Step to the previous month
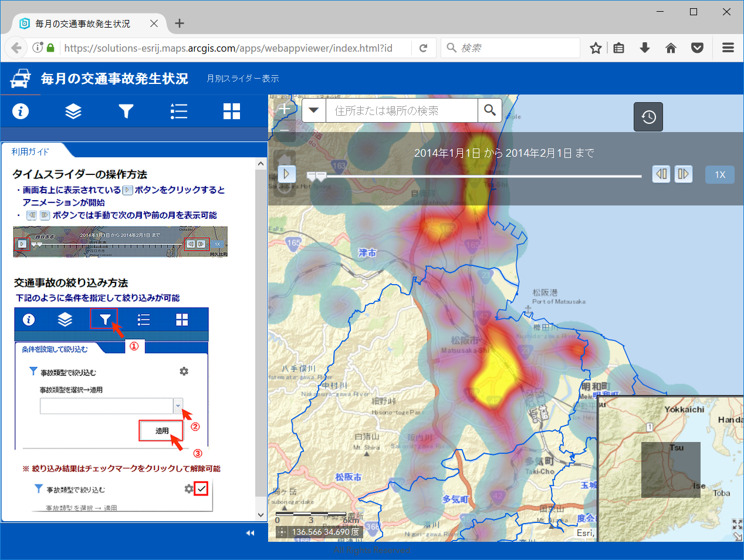Screen dimensions: 744x560 [661, 174]
